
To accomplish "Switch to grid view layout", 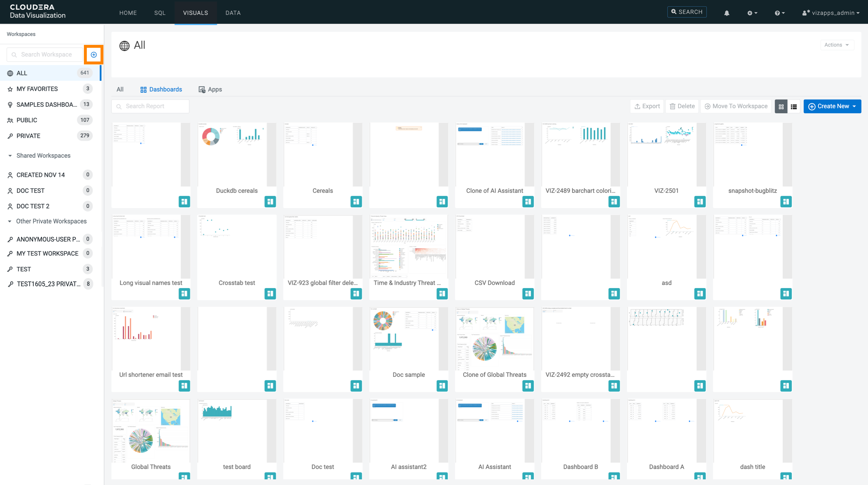I will tap(781, 106).
